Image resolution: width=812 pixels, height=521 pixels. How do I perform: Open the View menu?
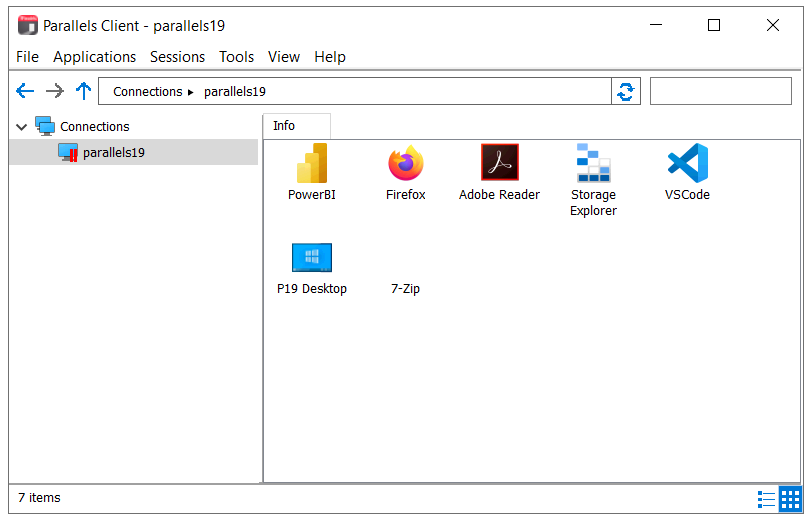click(x=284, y=56)
